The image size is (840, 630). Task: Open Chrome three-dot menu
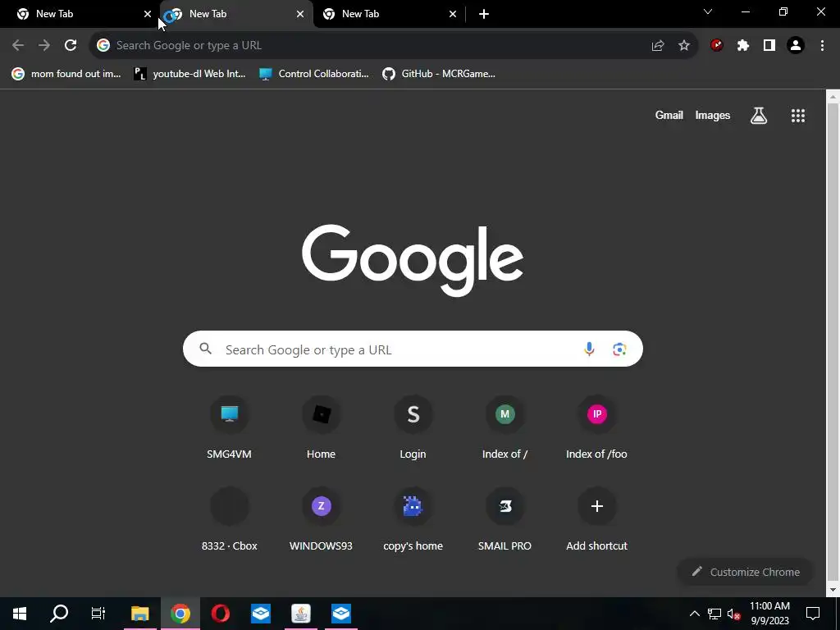pos(822,46)
